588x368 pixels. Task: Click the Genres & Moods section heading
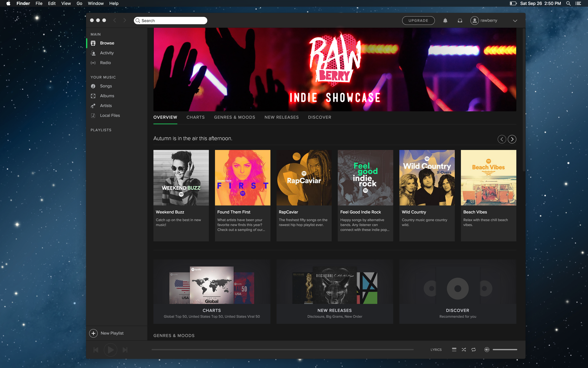pyautogui.click(x=174, y=336)
